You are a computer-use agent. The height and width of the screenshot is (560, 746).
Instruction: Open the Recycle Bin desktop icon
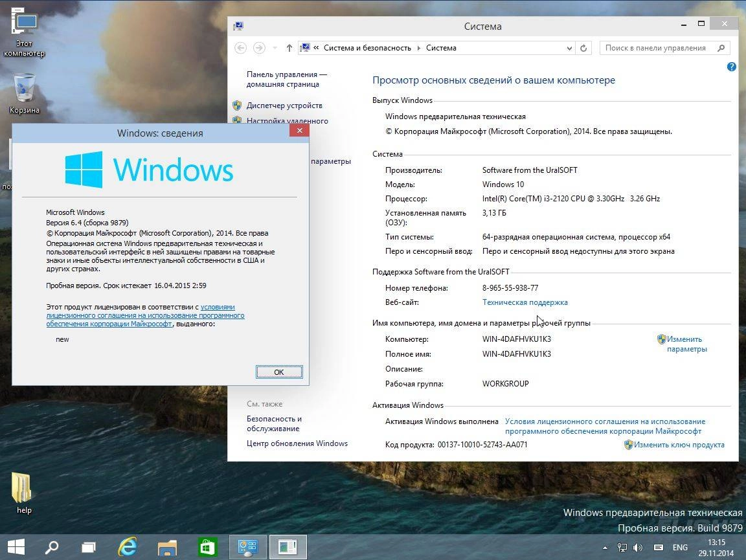[x=24, y=93]
